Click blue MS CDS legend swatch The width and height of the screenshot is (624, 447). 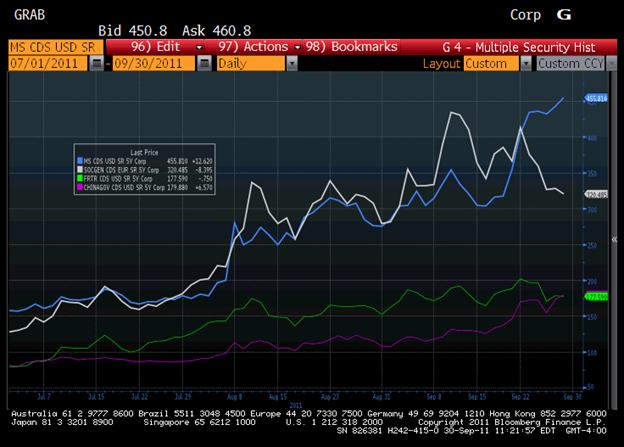(79, 159)
